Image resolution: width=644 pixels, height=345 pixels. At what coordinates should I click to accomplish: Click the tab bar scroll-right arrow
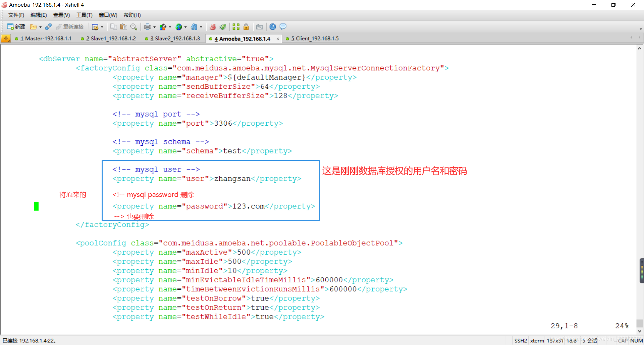639,38
